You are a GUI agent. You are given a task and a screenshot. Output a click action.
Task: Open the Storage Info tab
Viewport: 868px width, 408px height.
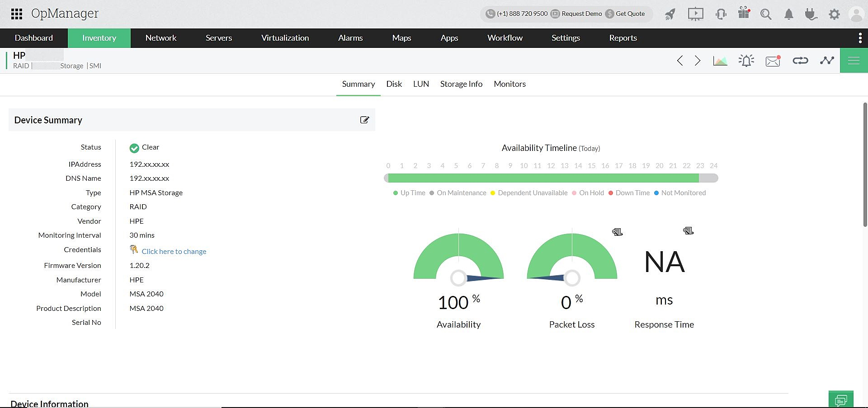pyautogui.click(x=461, y=84)
